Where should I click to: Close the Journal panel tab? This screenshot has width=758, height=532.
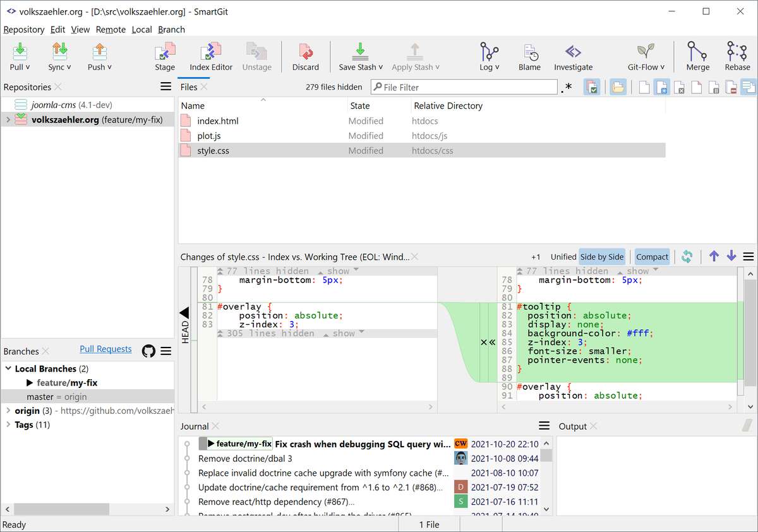pyautogui.click(x=215, y=426)
